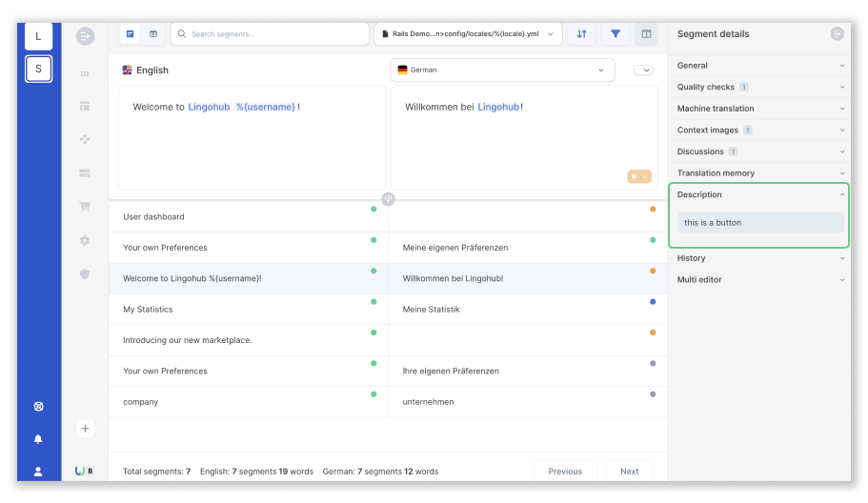Open the user profile icon
The image size is (868, 503).
(x=38, y=472)
